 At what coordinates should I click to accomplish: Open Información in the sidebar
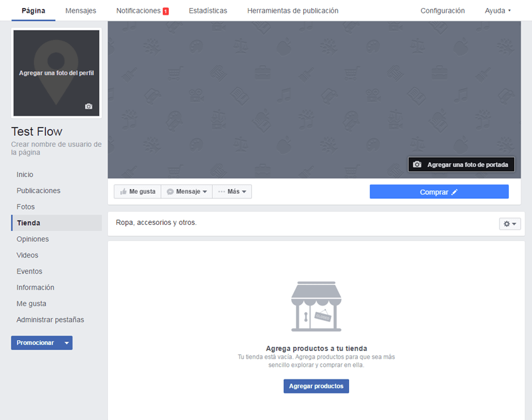[35, 288]
